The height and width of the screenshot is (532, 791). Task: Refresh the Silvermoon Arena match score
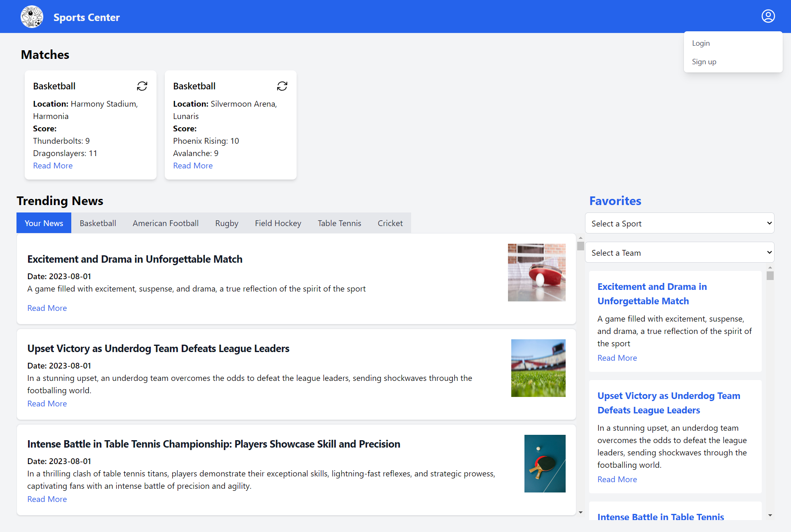[x=282, y=86]
